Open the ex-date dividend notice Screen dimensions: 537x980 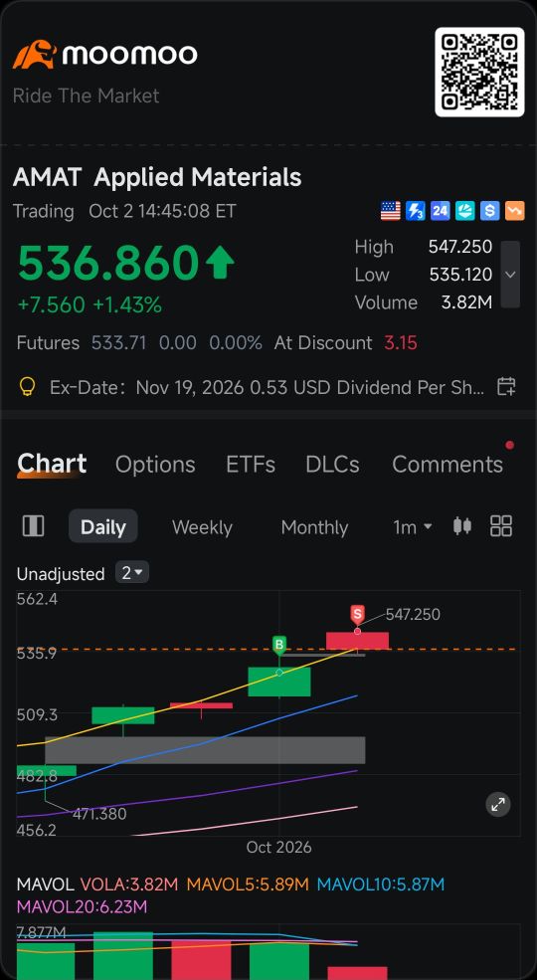pyautogui.click(x=267, y=387)
